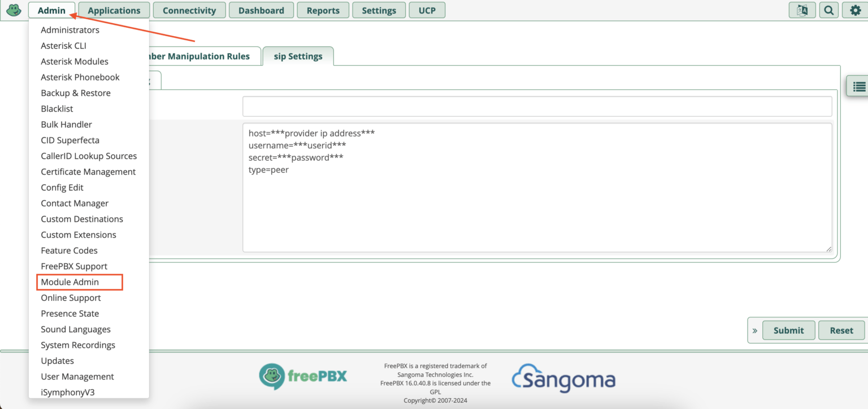Screen dimensions: 868x409
Task: Open the Reports menu
Action: (323, 10)
